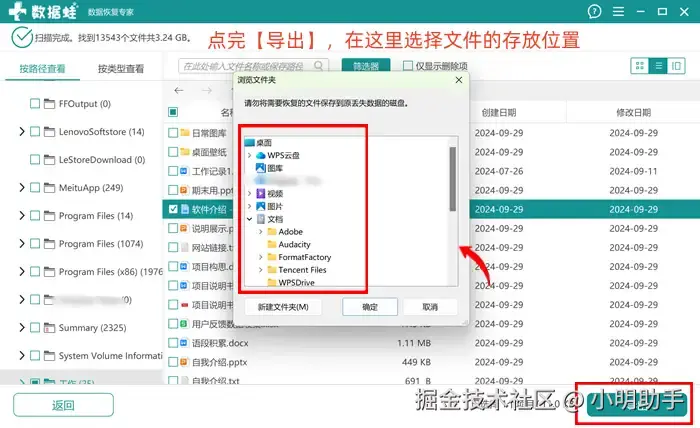
Task: Switch to 按路径查看 tab
Action: 42,69
